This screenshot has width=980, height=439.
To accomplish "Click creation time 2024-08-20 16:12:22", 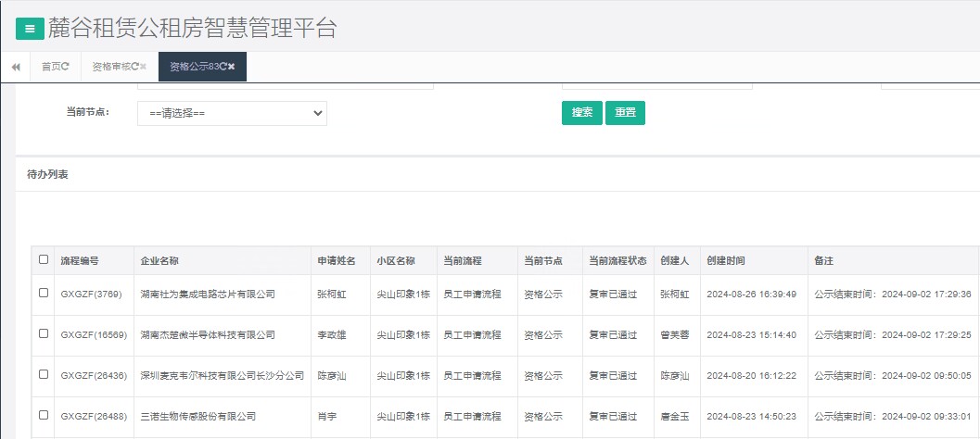I will 751,376.
